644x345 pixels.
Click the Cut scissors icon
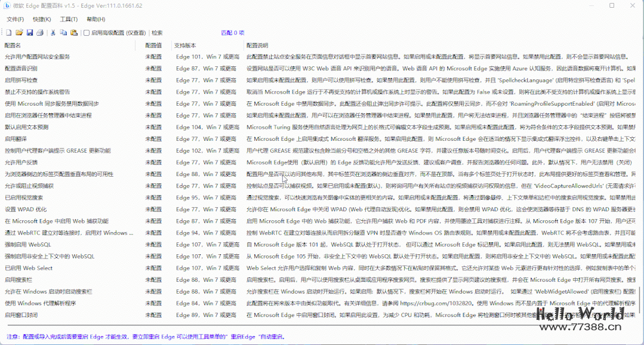coord(53,33)
